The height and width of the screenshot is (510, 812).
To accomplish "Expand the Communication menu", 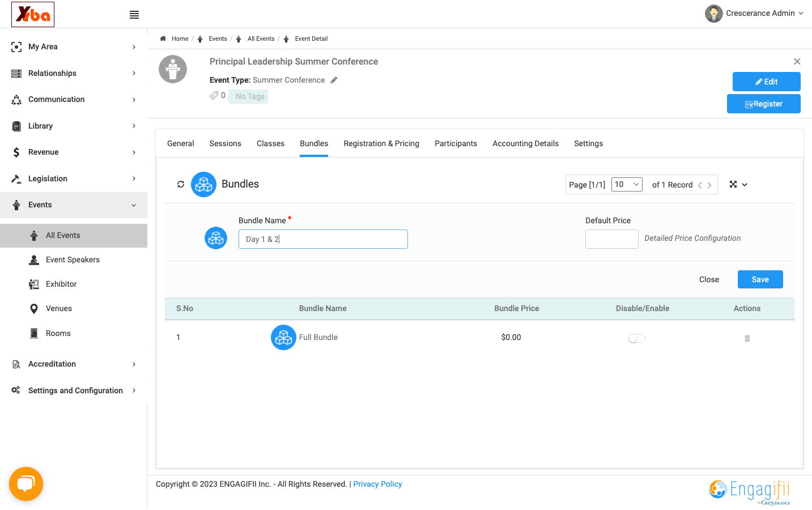I will pos(74,99).
